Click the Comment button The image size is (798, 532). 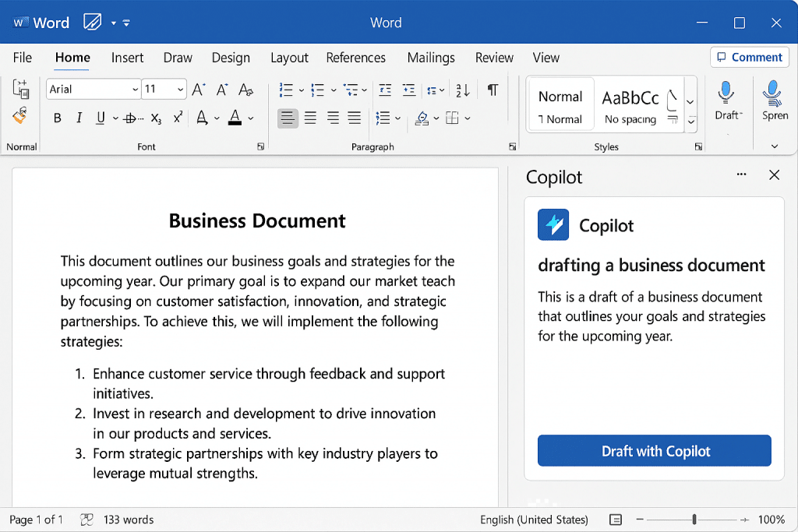pos(749,58)
